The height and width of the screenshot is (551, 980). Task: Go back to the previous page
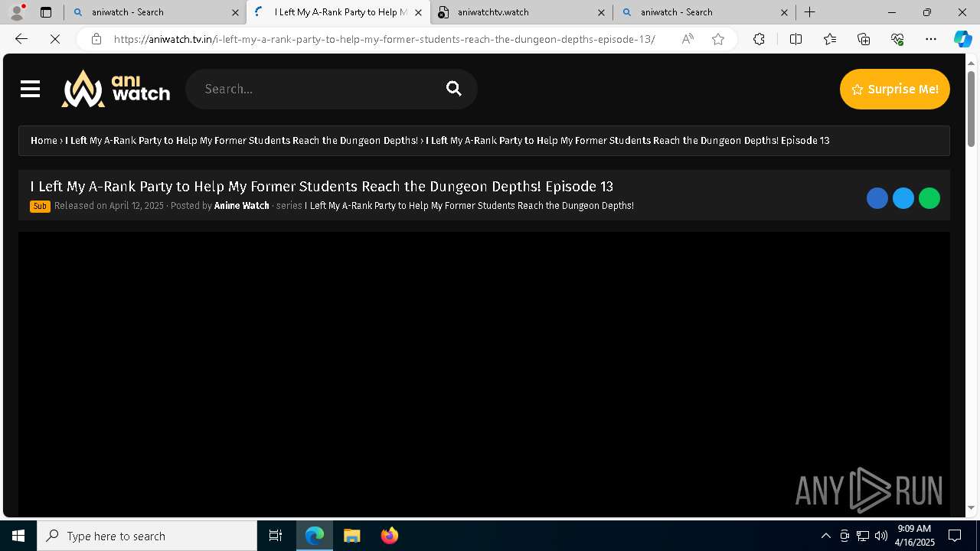coord(21,39)
